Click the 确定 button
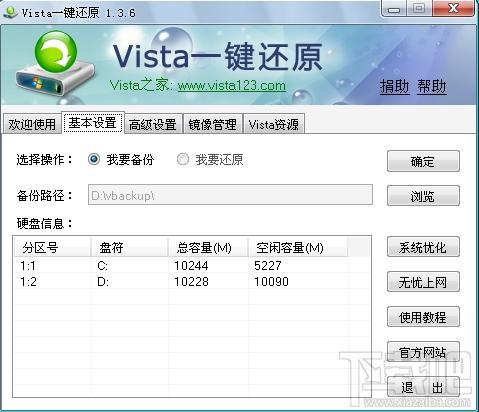This screenshot has height=412, width=479. pos(423,161)
